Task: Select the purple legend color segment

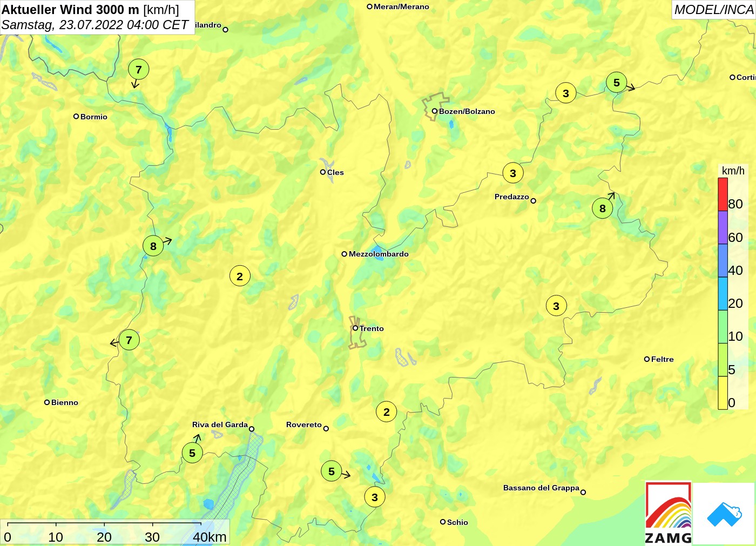Action: (723, 227)
